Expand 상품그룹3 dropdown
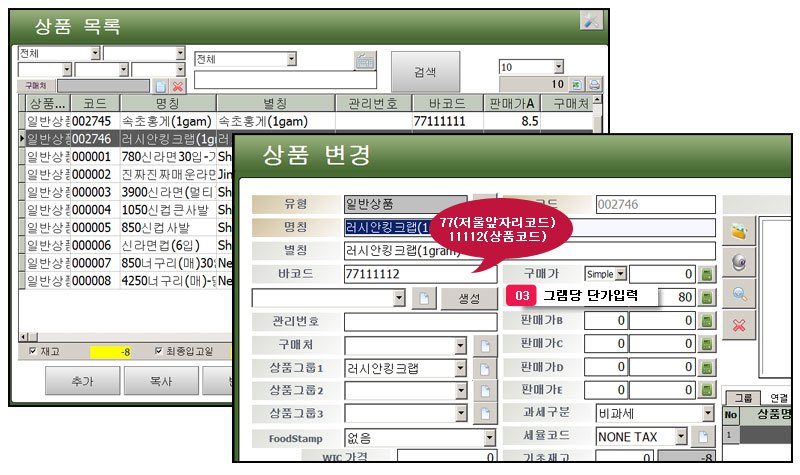 coord(460,414)
